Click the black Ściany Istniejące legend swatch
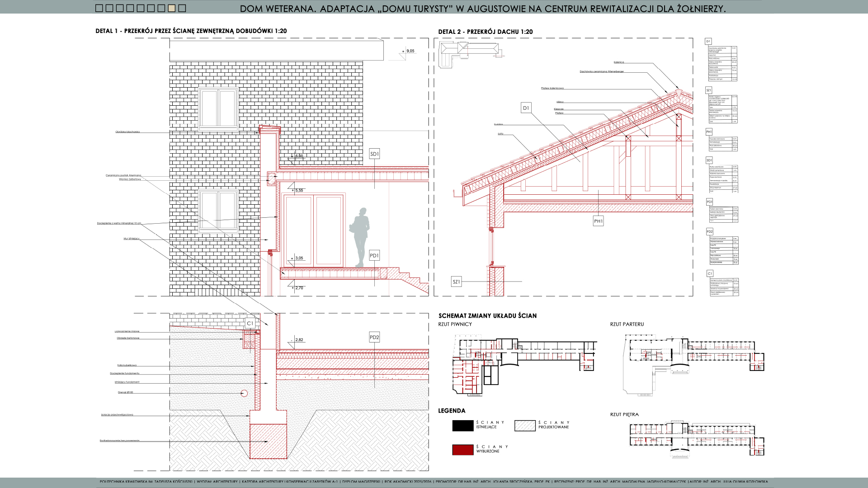 click(463, 426)
